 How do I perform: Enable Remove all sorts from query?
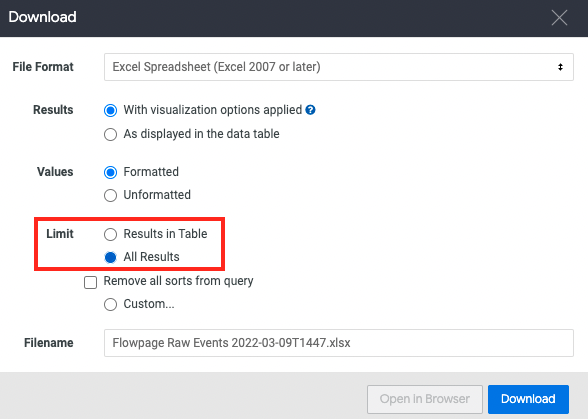click(x=90, y=282)
